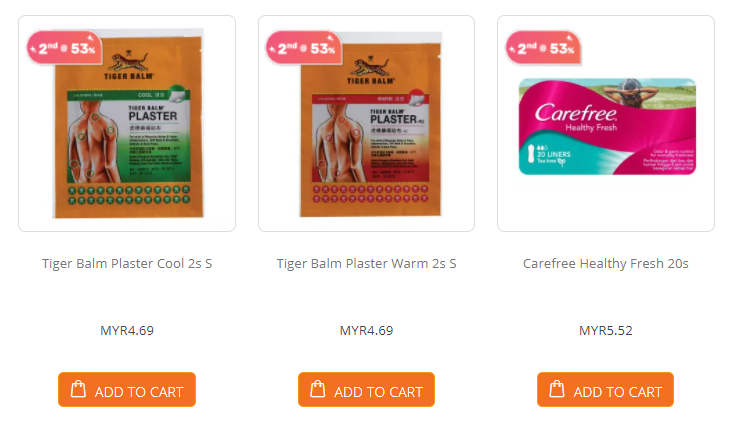Add Tiger Balm Plaster Cool to cart
The height and width of the screenshot is (431, 736).
click(127, 390)
